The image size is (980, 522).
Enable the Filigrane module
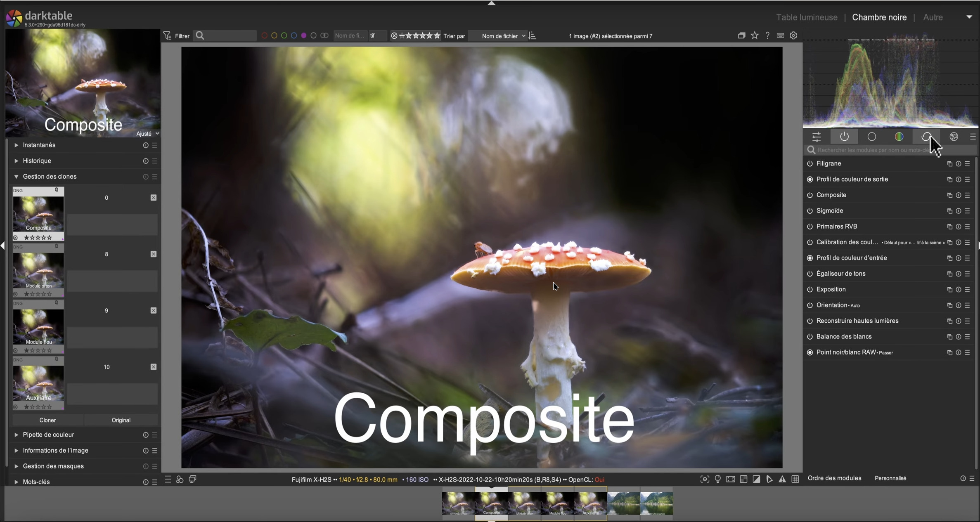point(810,164)
